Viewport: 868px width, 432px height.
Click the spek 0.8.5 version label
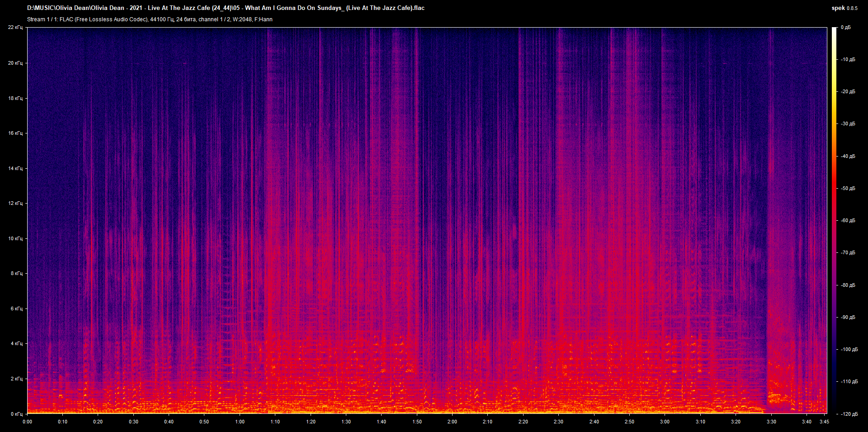844,8
